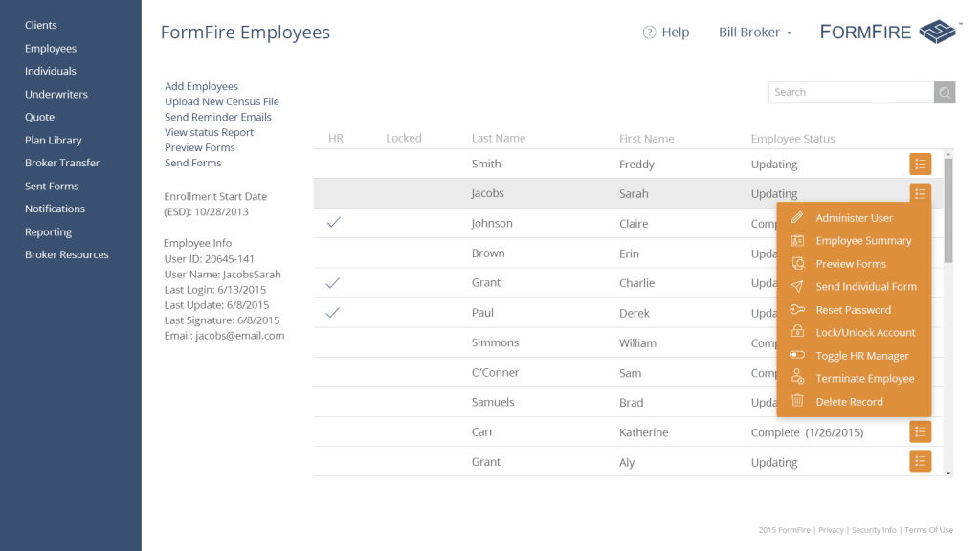Click the trash can Delete Record icon
Screen dimensions: 980x551
(797, 402)
